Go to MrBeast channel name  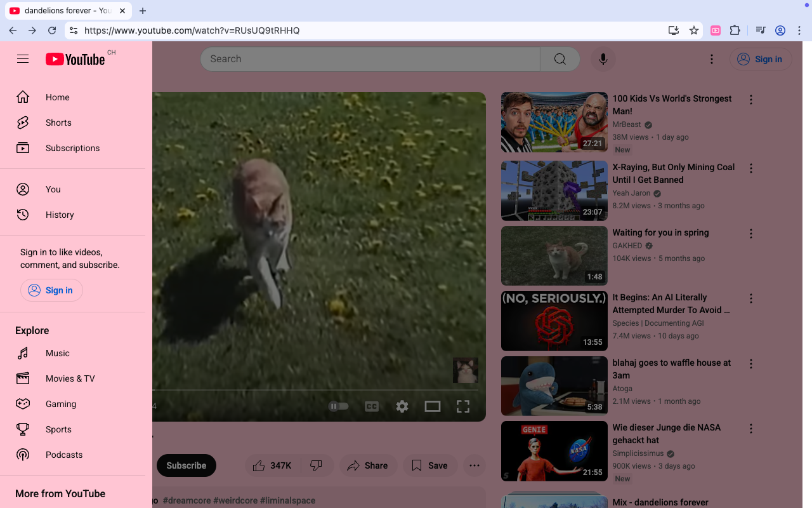(x=627, y=124)
